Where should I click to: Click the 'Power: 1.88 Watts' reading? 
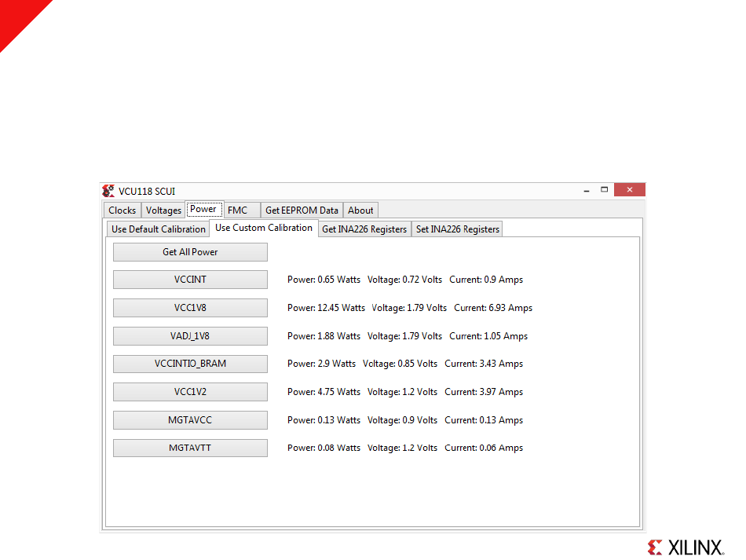324,336
